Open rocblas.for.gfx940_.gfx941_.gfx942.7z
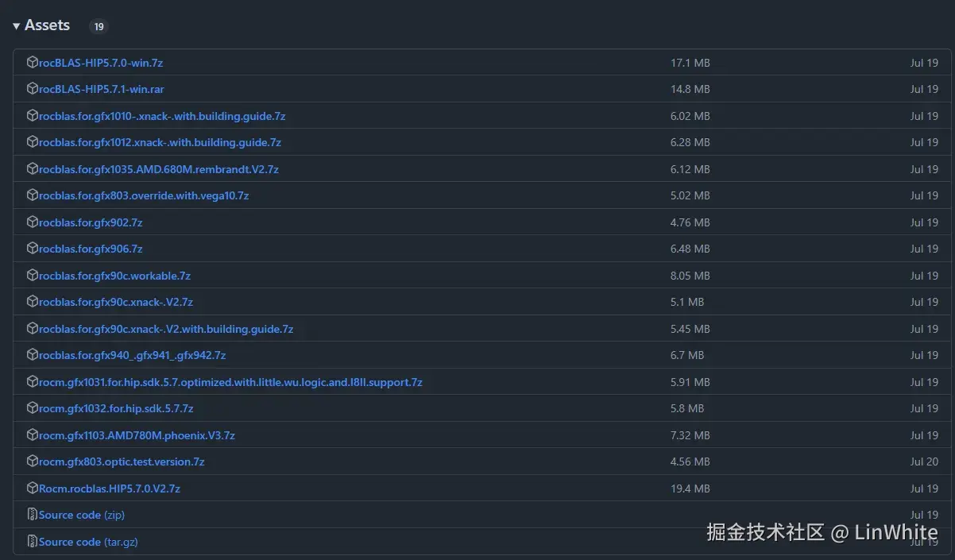 pos(132,355)
